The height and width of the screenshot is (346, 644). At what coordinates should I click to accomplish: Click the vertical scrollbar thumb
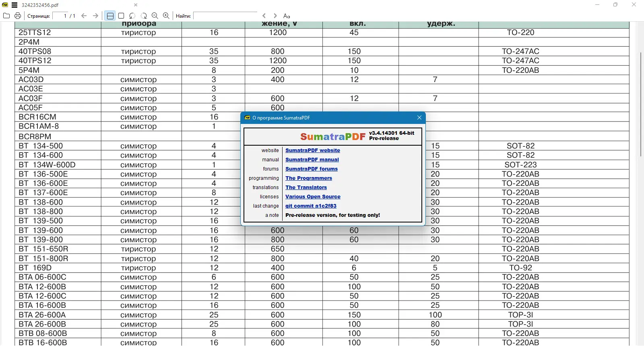tap(641, 104)
